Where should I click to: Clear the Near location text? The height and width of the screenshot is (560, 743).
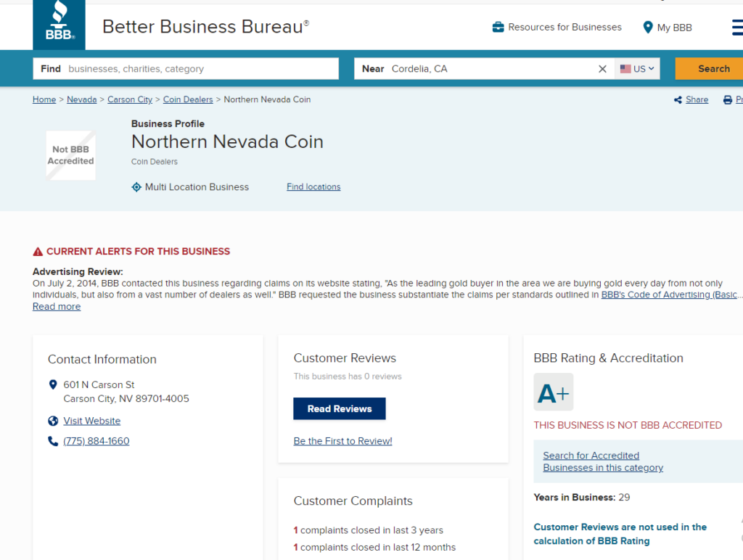tap(602, 69)
